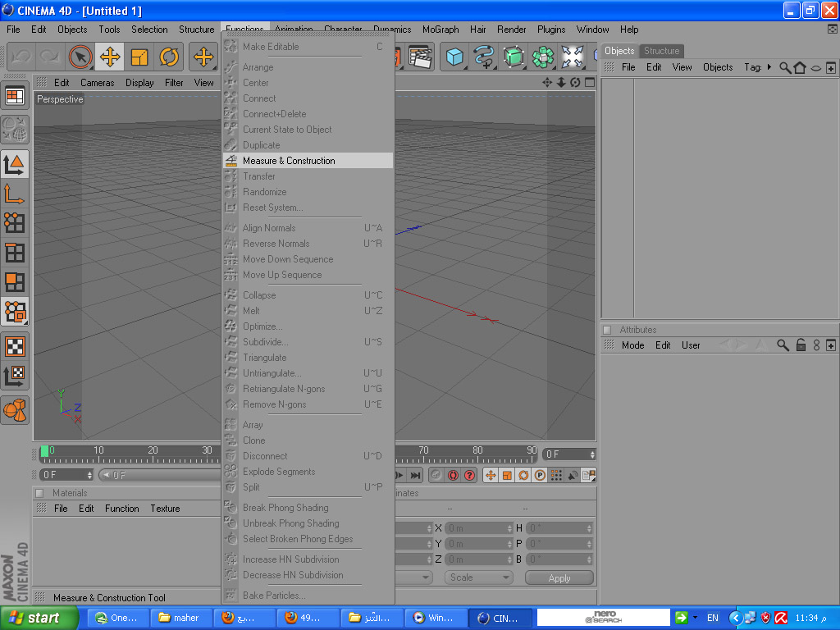Open the Windows start menu
This screenshot has height=630, width=840.
(39, 618)
